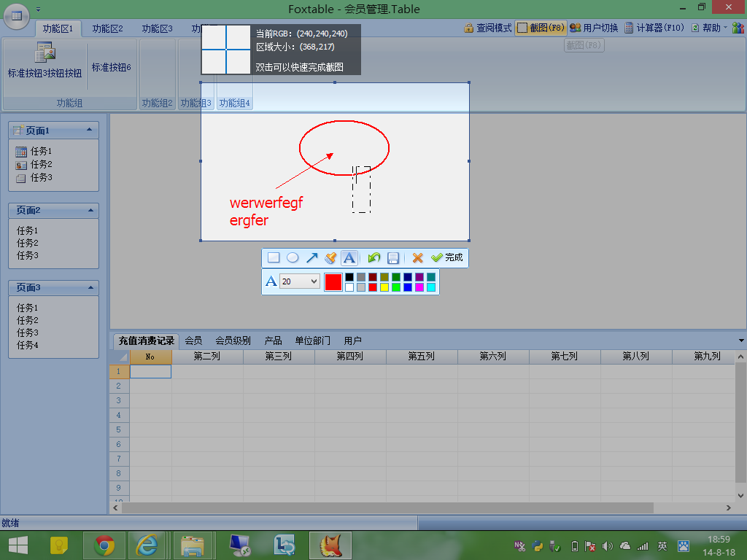Switch to 功能区2 ribbon tab
Image resolution: width=747 pixels, height=560 pixels.
tap(108, 29)
